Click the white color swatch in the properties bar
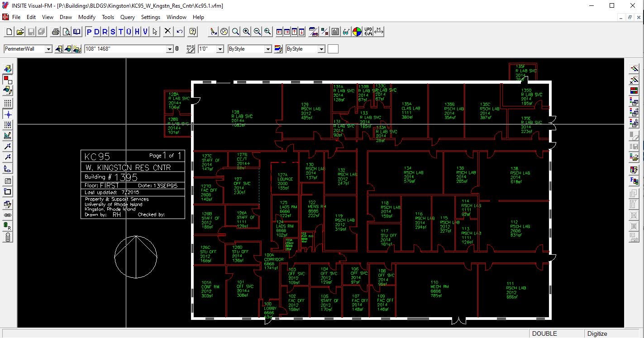The height and width of the screenshot is (338, 644). click(333, 48)
